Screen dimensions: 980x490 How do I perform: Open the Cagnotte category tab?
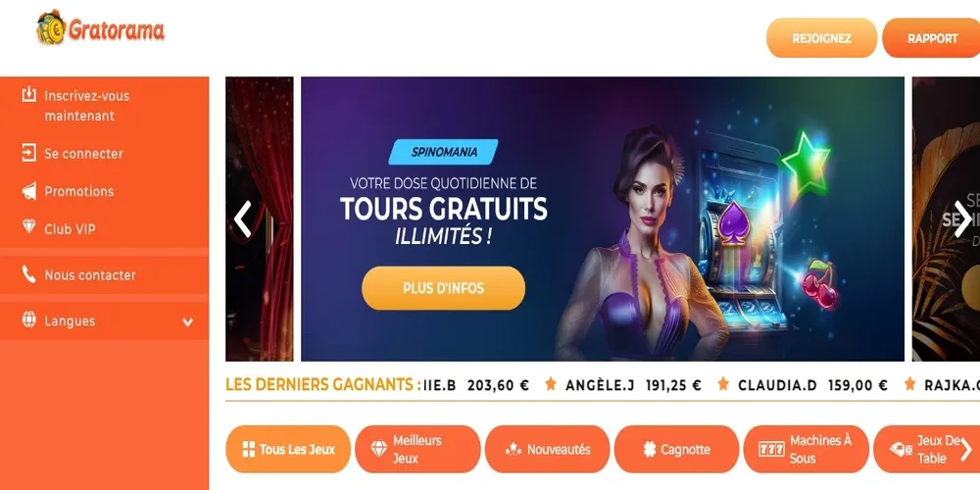tap(676, 449)
